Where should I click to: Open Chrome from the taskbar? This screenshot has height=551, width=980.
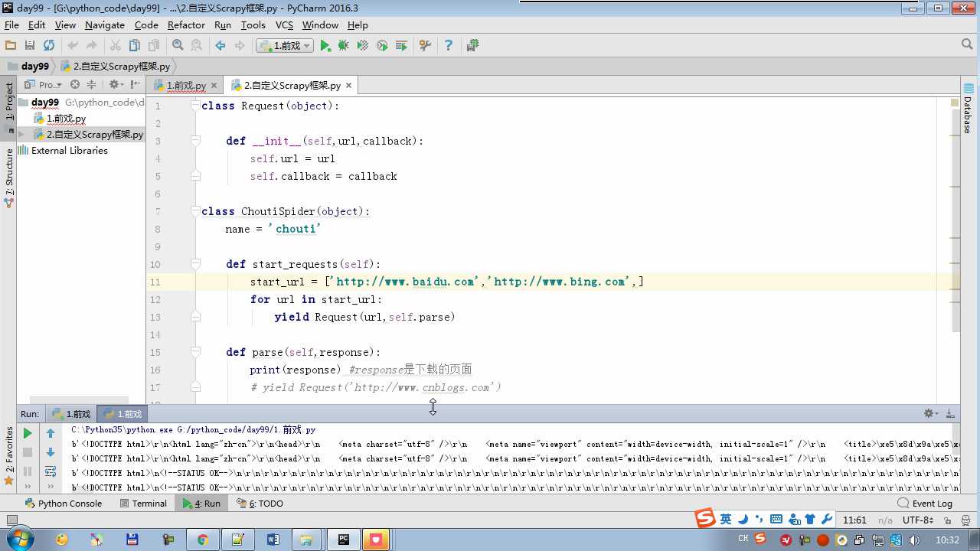203,540
